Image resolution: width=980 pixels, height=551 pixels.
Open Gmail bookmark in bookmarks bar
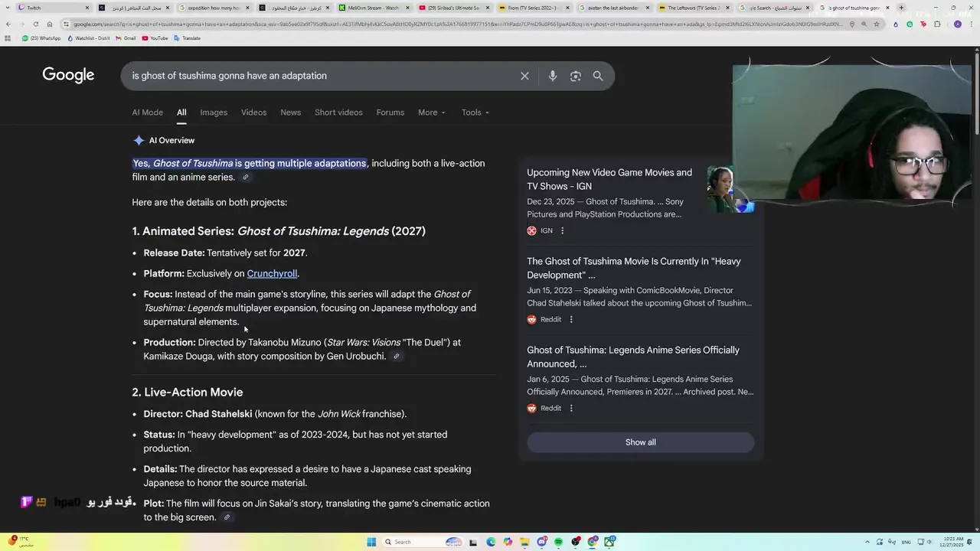[x=126, y=38]
